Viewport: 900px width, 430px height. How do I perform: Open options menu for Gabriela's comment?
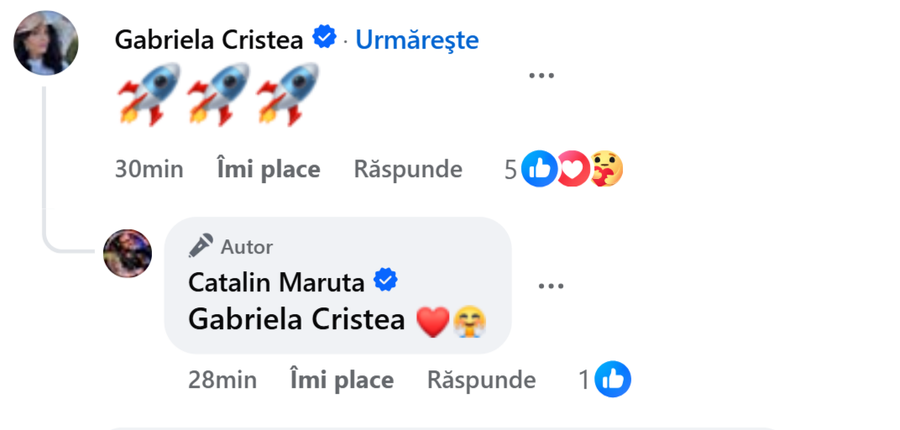coord(541,75)
